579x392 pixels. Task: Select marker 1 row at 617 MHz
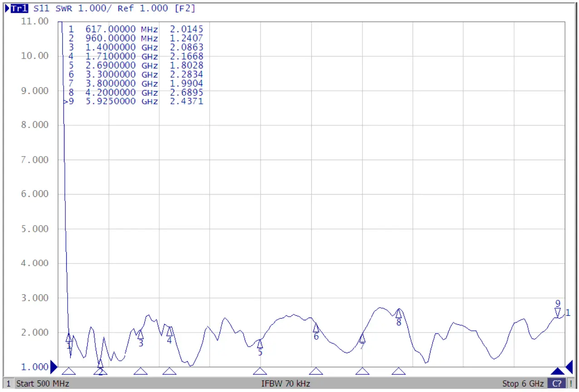click(x=136, y=29)
